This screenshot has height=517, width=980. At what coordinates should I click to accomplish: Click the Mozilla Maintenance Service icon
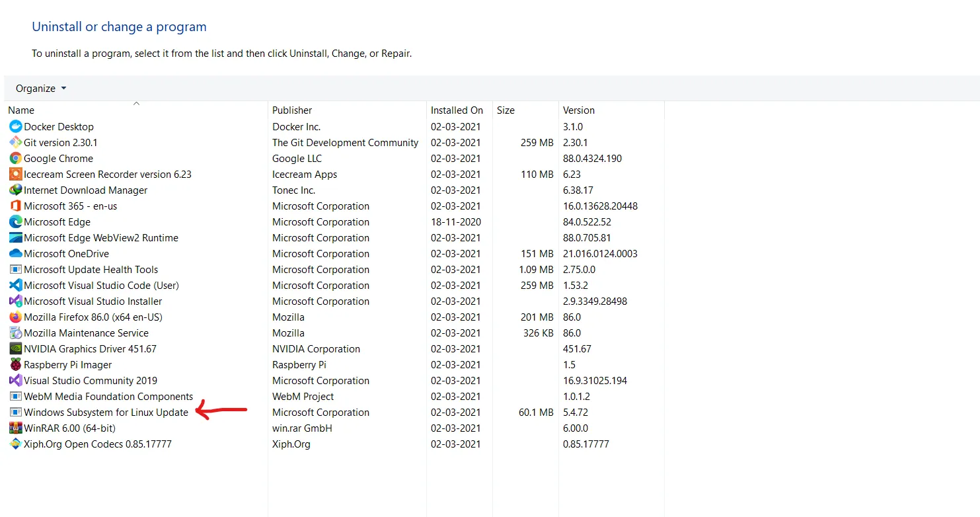pyautogui.click(x=15, y=333)
